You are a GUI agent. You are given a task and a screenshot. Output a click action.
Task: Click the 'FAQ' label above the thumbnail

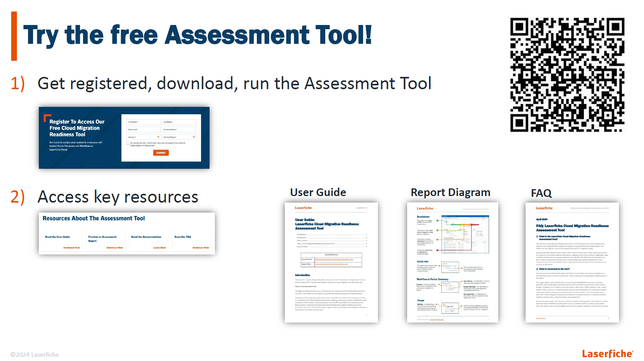tap(541, 193)
